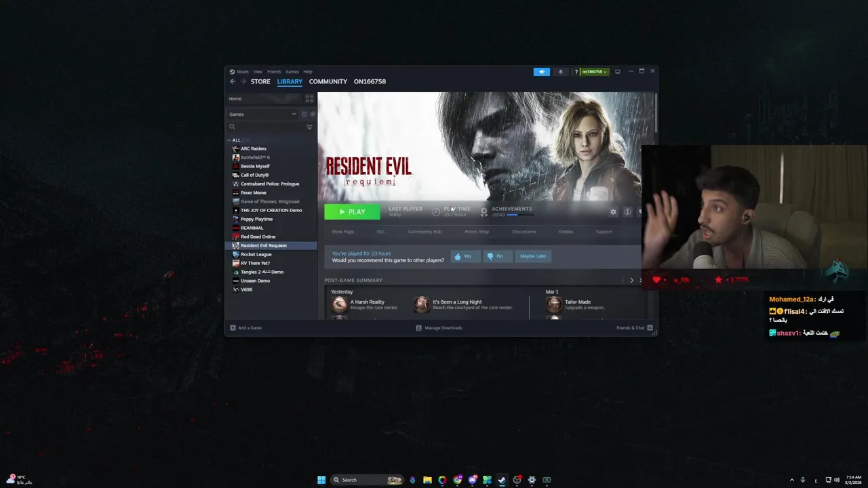Switch to Big Picture mode monitor icon

[618, 72]
